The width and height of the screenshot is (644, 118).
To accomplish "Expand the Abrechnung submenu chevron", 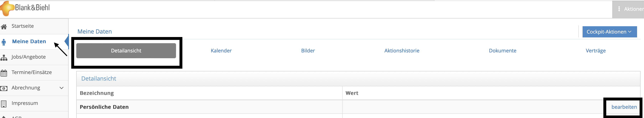I will pyautogui.click(x=61, y=88).
